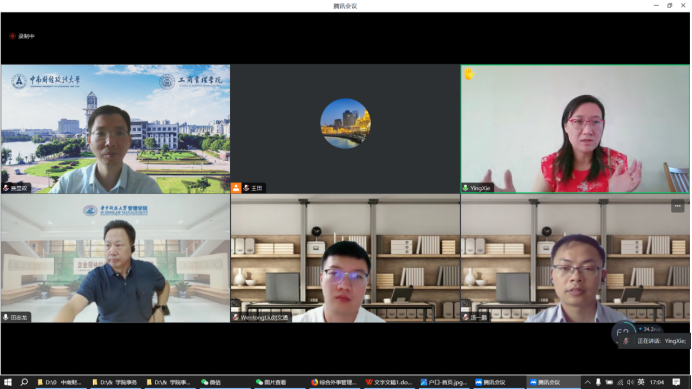Open the notification center icon
Viewport: 692px width, 389px height.
(676, 382)
